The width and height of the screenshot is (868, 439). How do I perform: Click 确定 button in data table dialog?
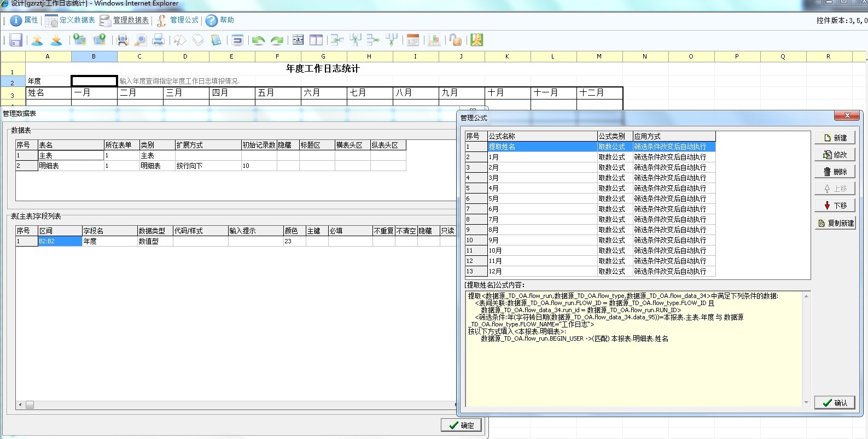[x=461, y=425]
